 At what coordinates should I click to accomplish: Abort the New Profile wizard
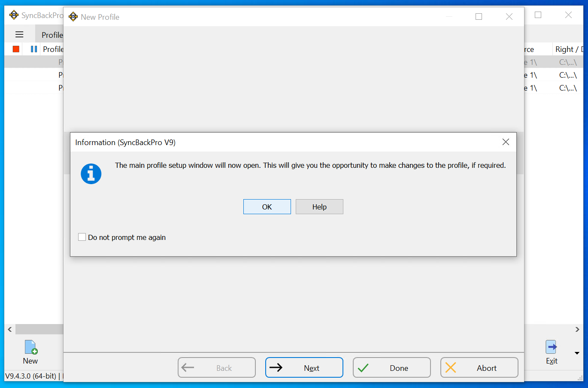(x=479, y=368)
